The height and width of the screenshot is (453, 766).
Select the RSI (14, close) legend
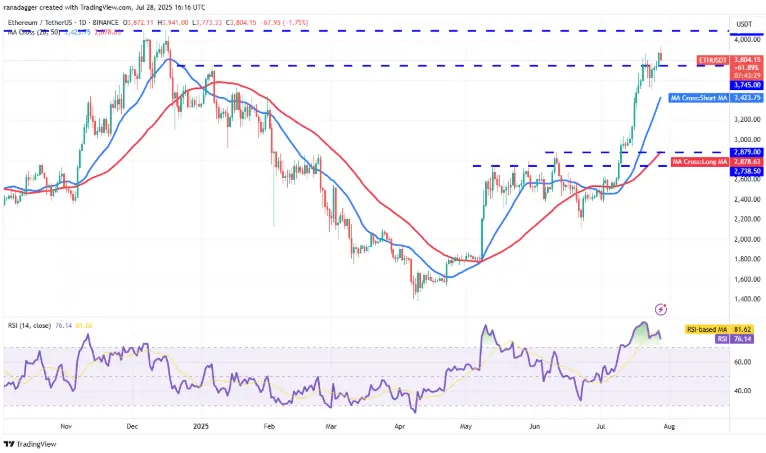click(29, 325)
